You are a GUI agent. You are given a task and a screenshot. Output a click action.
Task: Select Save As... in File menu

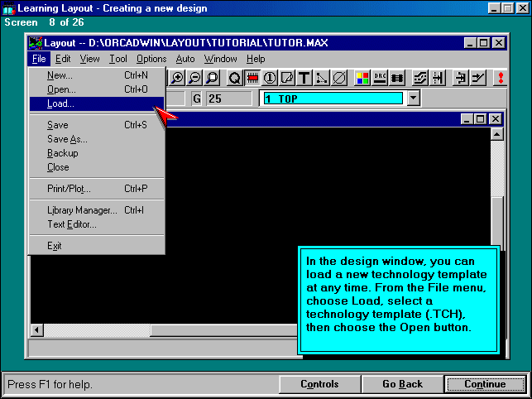coord(67,139)
